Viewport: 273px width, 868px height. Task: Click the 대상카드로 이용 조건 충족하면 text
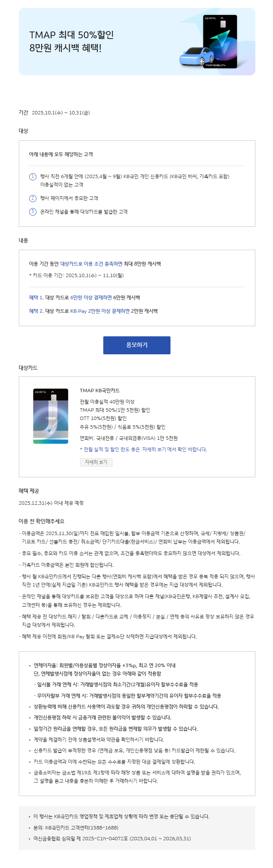click(x=91, y=264)
